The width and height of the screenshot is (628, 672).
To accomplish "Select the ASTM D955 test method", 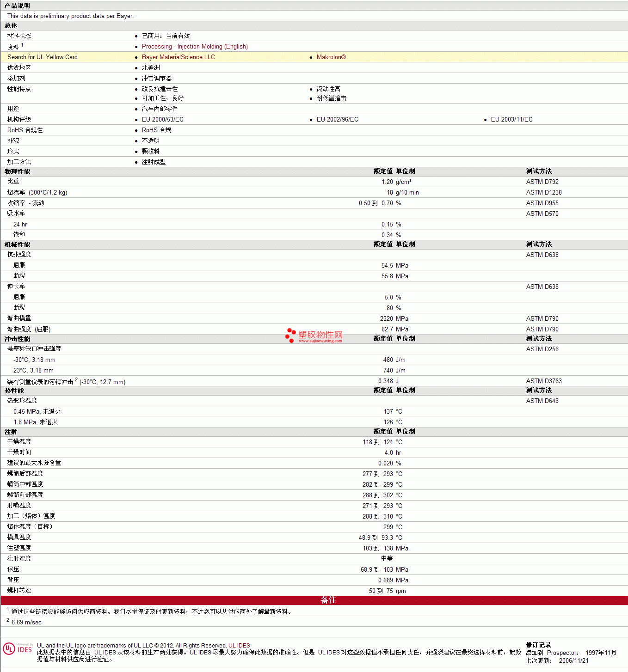I will (542, 203).
